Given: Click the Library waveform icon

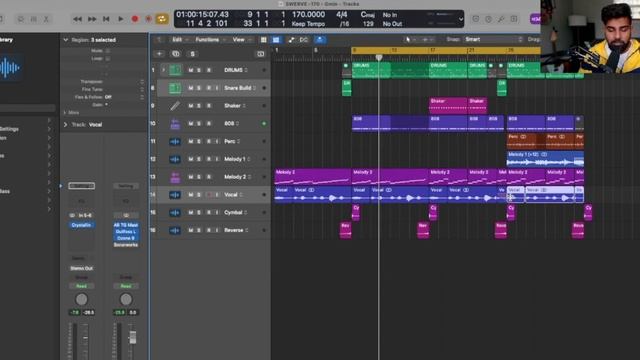Looking at the screenshot, I should (9, 67).
